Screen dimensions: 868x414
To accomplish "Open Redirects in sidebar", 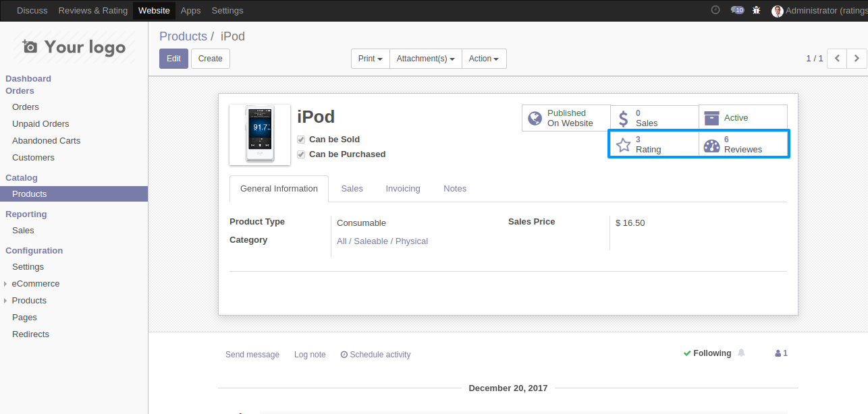I will point(30,334).
